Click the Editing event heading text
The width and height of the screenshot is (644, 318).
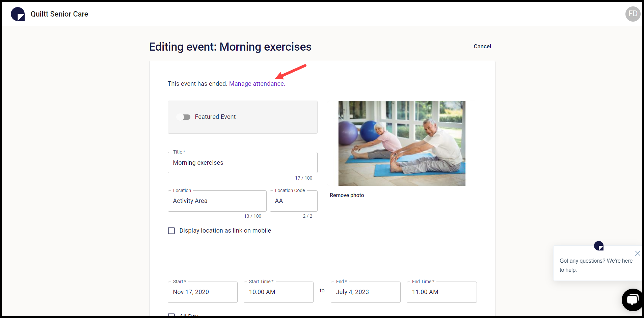(x=230, y=47)
